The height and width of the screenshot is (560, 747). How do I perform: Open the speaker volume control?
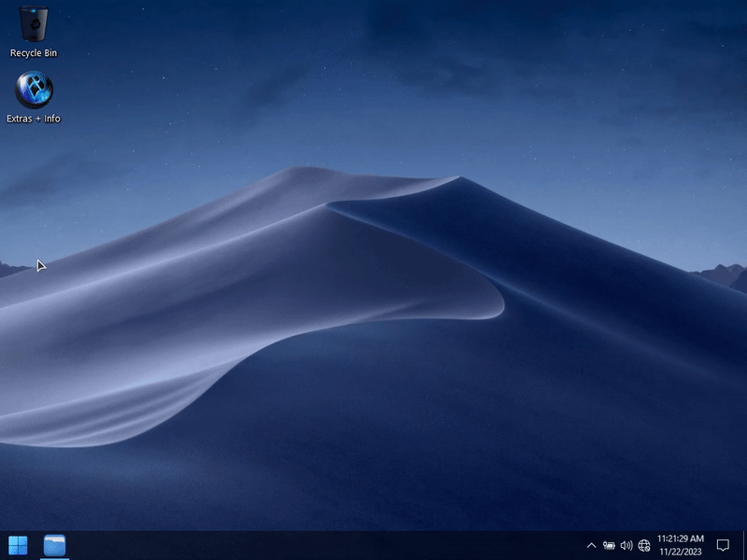tap(627, 546)
